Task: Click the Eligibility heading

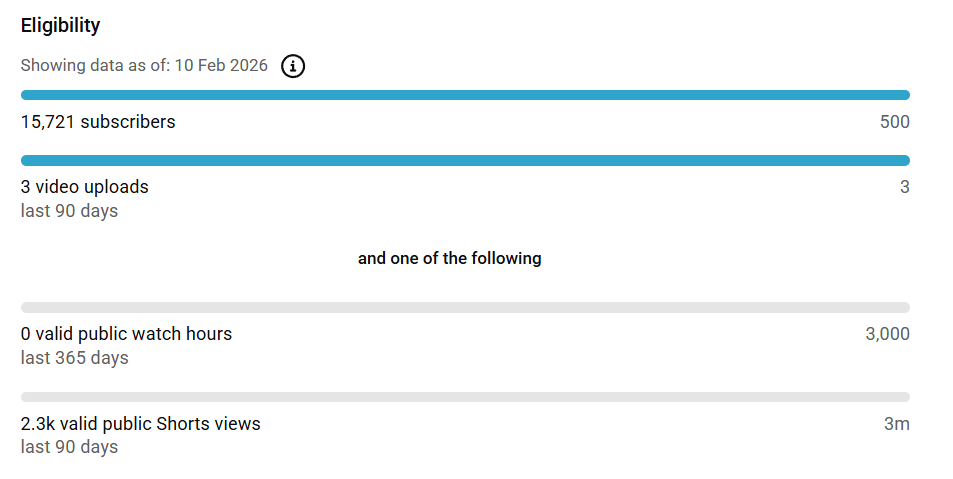Action: point(60,26)
